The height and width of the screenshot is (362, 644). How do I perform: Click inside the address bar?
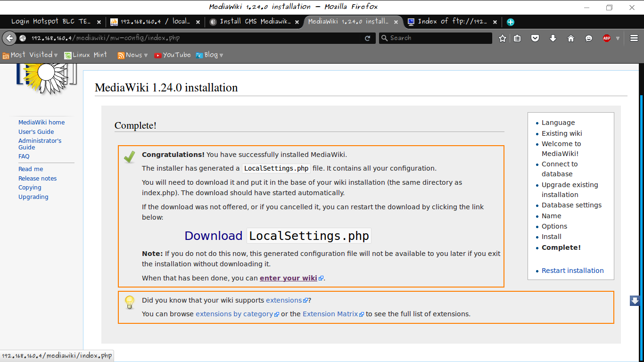point(189,38)
